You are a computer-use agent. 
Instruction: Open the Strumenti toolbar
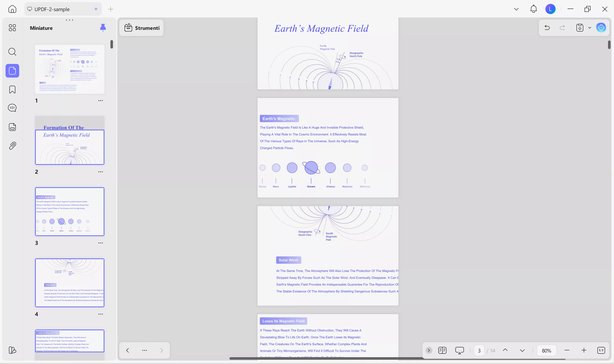[141, 28]
